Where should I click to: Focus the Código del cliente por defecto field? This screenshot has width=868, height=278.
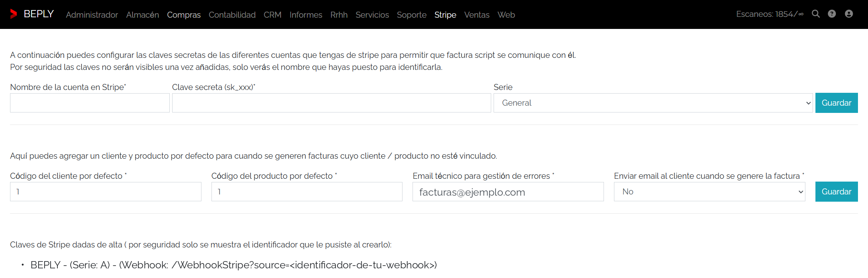coord(106,192)
